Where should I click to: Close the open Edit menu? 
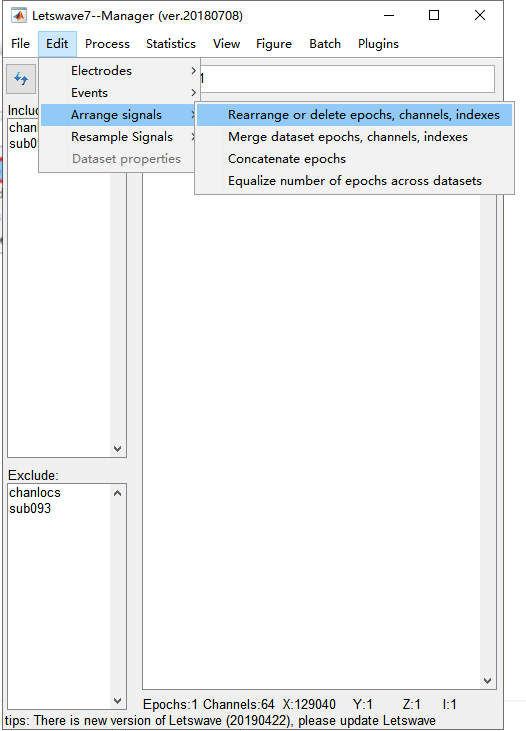(57, 44)
